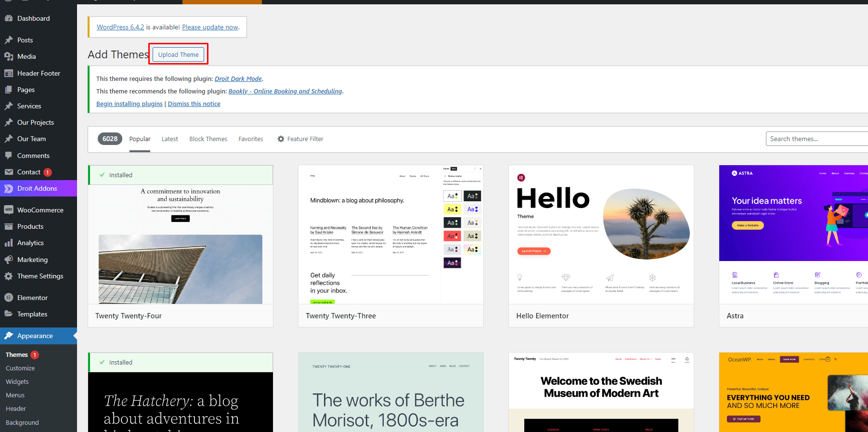
Task: Open Customize under Appearance menu
Action: click(20, 368)
